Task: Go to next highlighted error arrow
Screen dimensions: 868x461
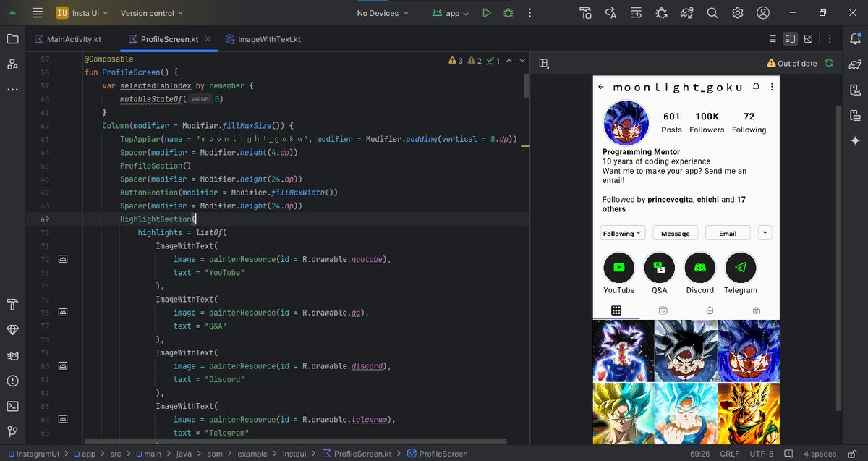Action: coord(522,61)
